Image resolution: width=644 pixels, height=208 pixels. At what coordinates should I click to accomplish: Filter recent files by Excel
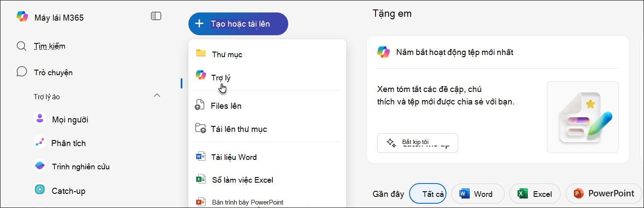[x=535, y=194]
